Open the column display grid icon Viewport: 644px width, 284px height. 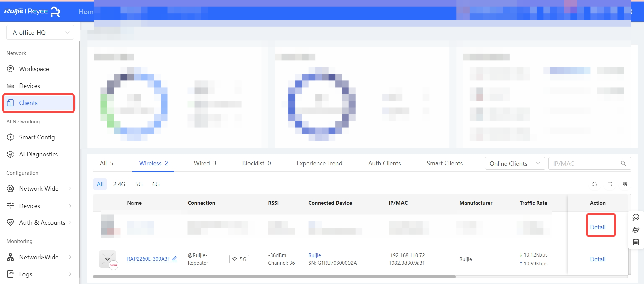pos(625,184)
